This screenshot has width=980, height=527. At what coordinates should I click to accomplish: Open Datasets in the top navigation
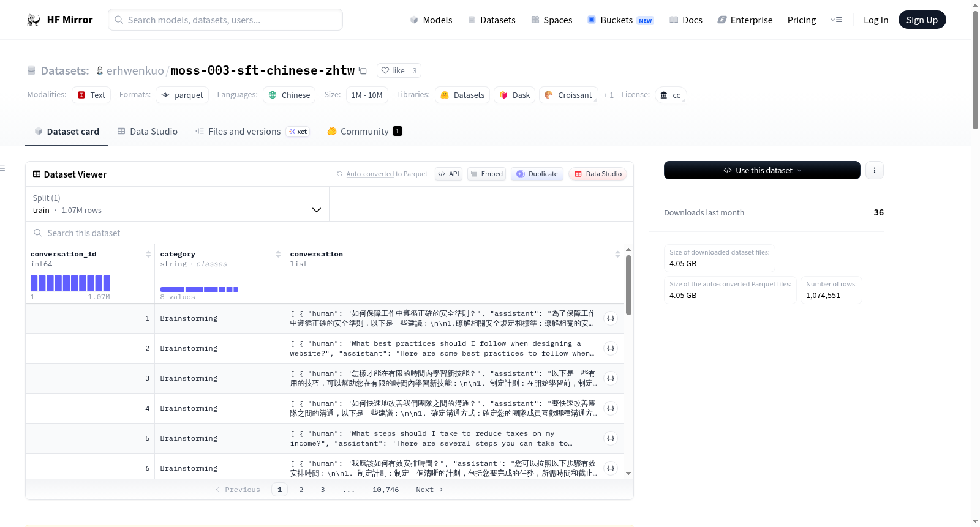click(x=491, y=20)
